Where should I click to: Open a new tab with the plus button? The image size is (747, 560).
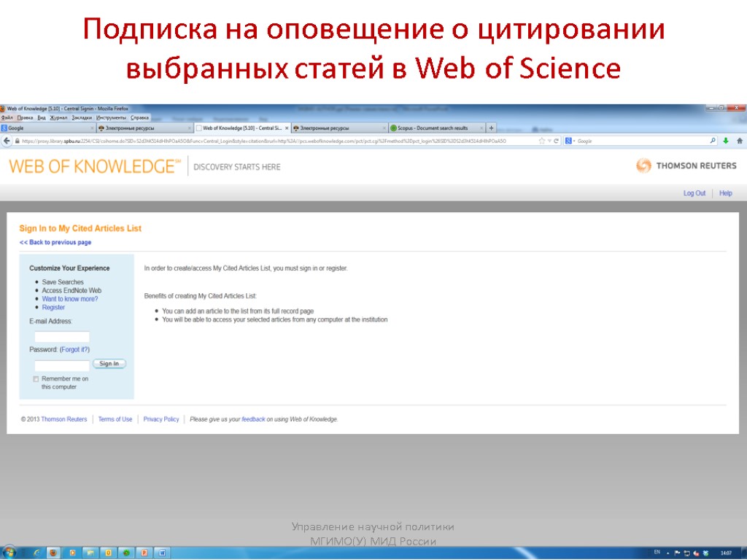(492, 128)
